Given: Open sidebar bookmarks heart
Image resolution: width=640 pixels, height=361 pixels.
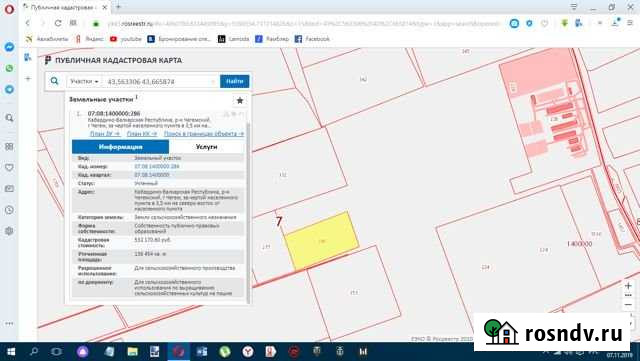Looking at the screenshot, I should tap(9, 167).
